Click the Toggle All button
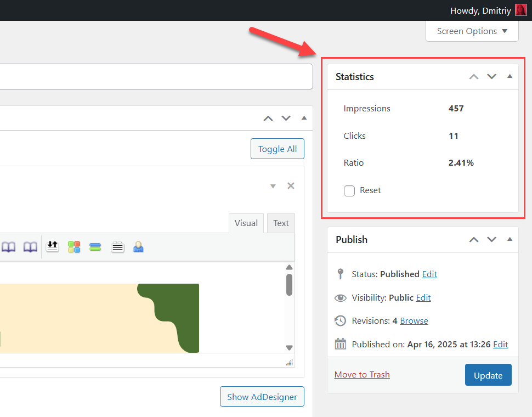This screenshot has width=532, height=417. [x=278, y=149]
